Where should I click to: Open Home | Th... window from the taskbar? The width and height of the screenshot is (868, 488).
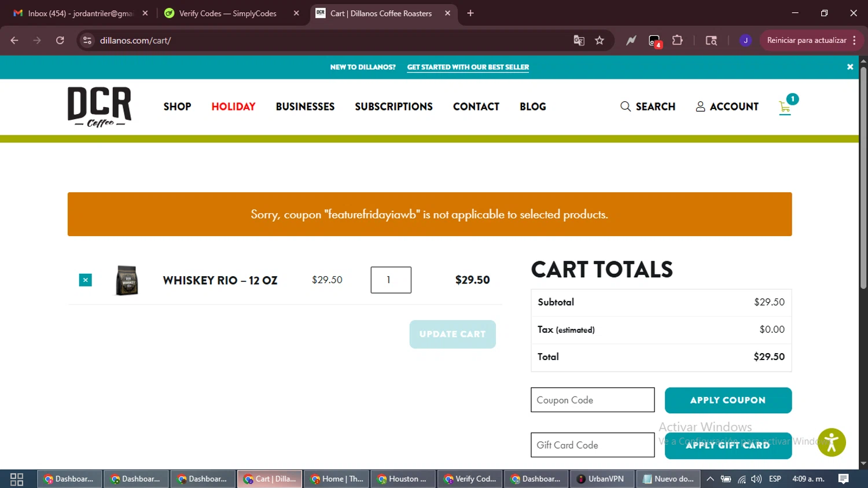[336, 479]
